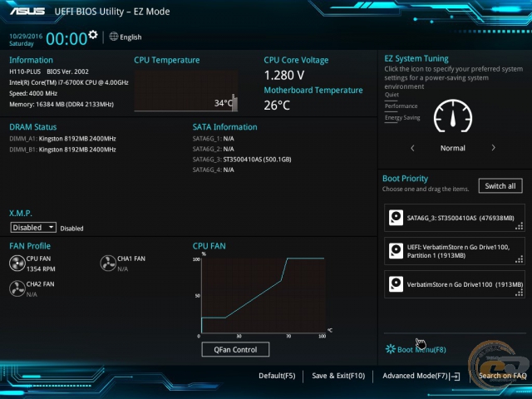Open QFan Control

point(235,349)
